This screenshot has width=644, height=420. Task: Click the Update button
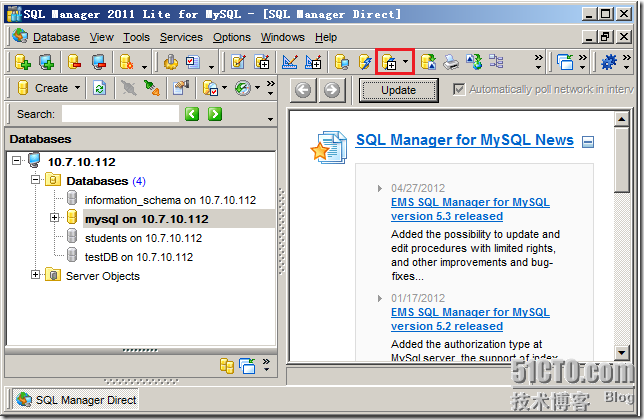pyautogui.click(x=398, y=90)
